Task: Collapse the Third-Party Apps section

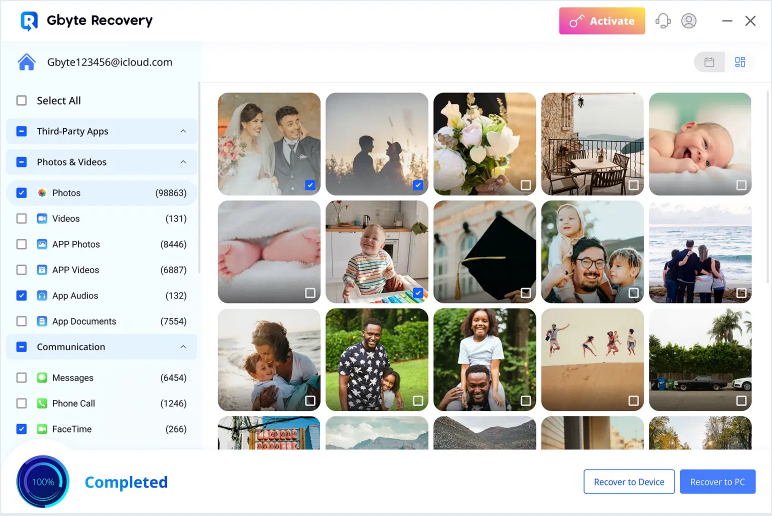Action: pos(183,131)
